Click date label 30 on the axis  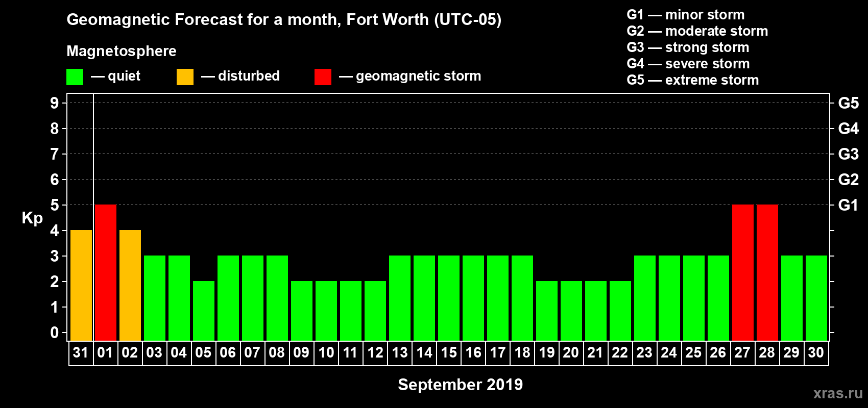click(x=816, y=352)
